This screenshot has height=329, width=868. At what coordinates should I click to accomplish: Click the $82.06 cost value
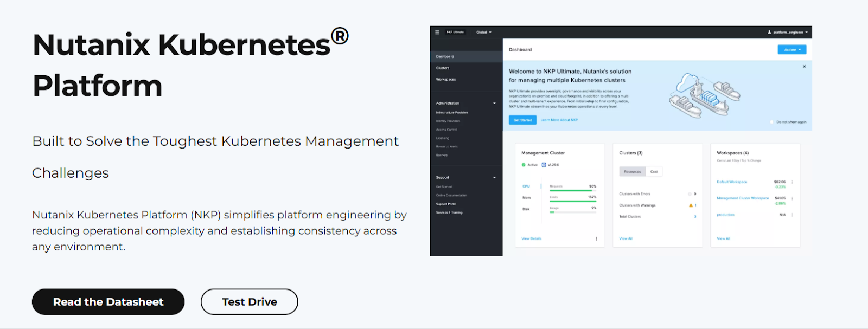(780, 182)
